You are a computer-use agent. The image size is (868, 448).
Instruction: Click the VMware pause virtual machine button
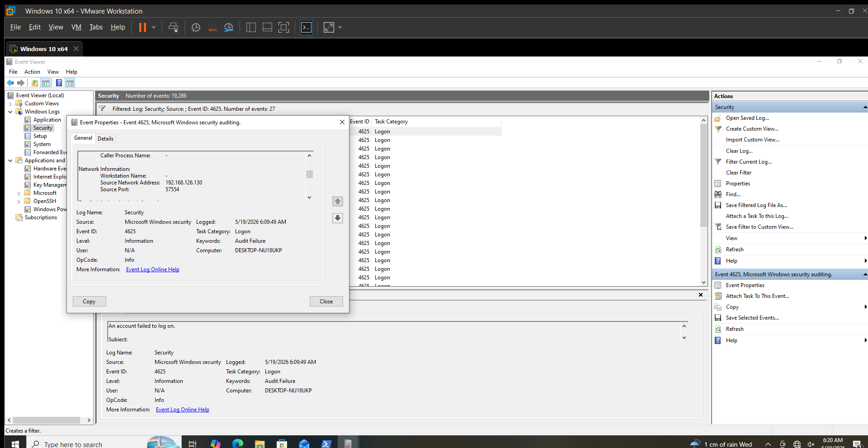[142, 28]
